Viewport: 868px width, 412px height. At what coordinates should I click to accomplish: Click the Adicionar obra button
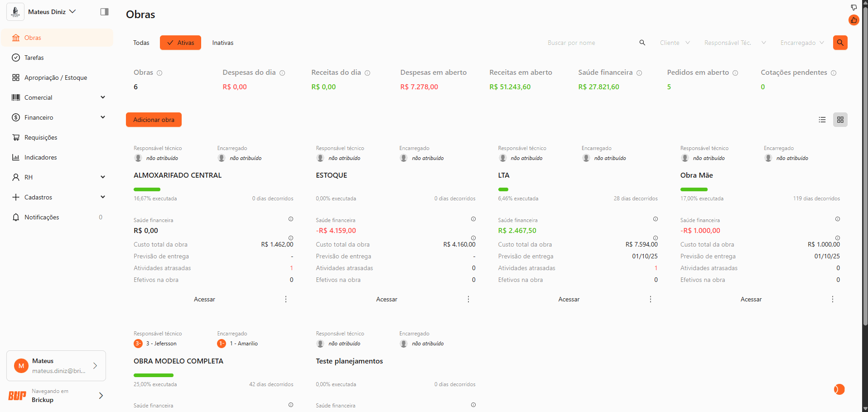coord(154,120)
